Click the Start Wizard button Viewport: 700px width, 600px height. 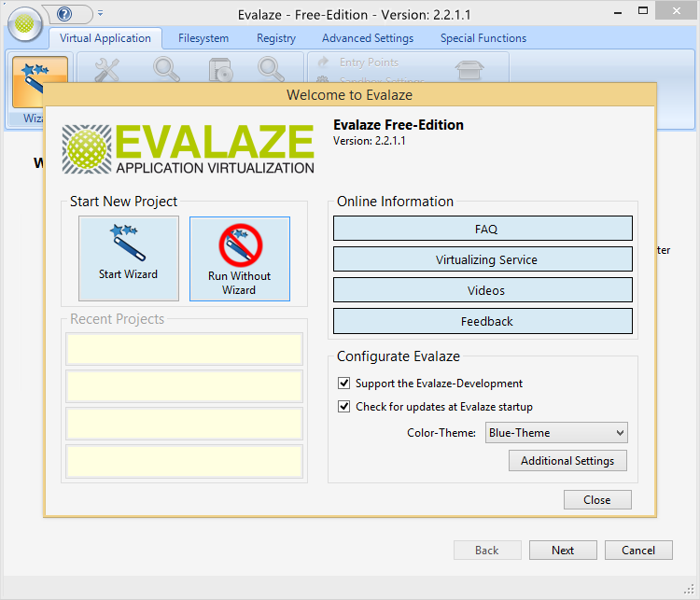[129, 258]
